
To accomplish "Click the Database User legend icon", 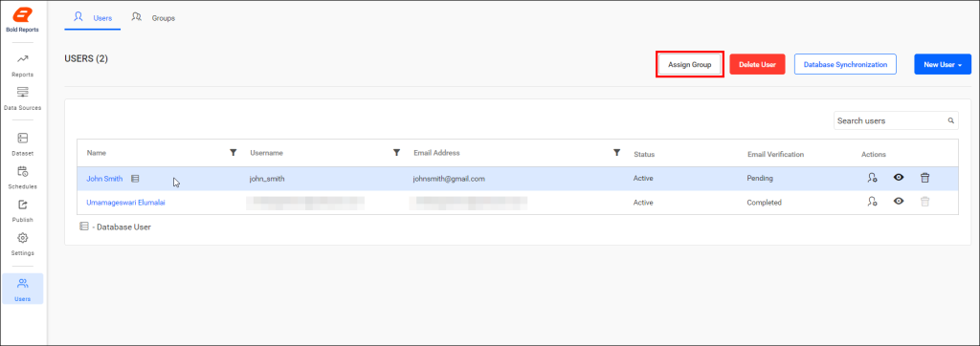I will coord(84,227).
